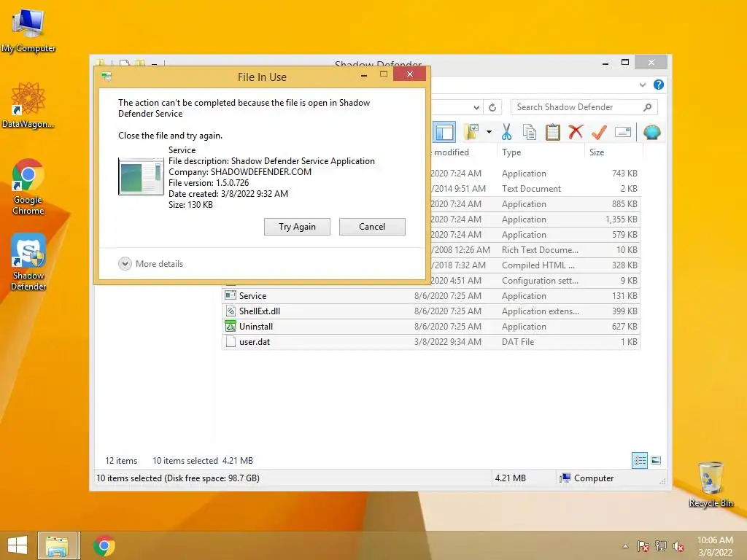This screenshot has width=747, height=560.
Task: Switch to large icons view
Action: [656, 460]
